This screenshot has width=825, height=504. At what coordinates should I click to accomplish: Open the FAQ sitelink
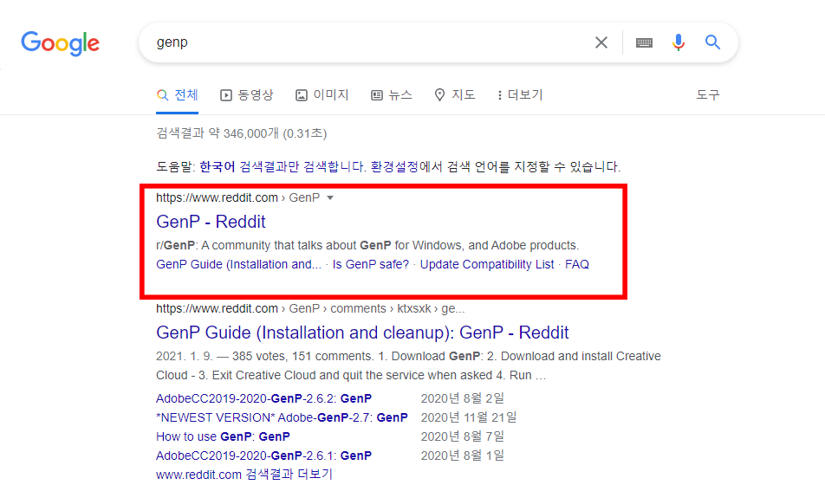(x=576, y=264)
